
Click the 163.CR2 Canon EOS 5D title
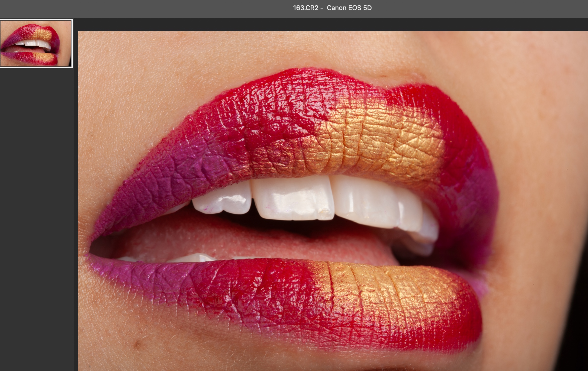[x=332, y=8]
